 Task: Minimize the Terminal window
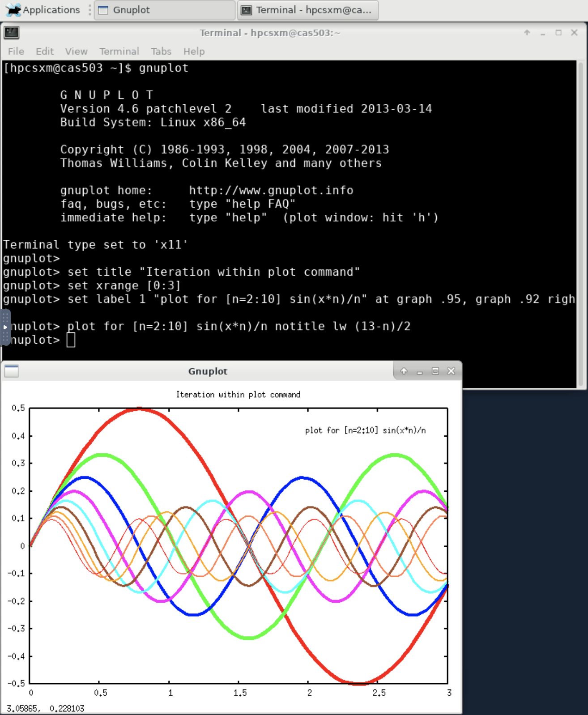coord(543,33)
